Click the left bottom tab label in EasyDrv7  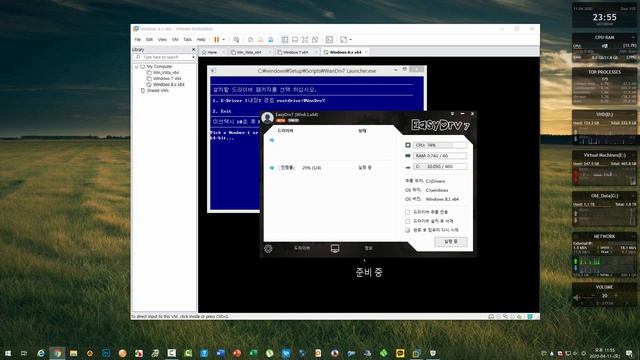tap(302, 248)
